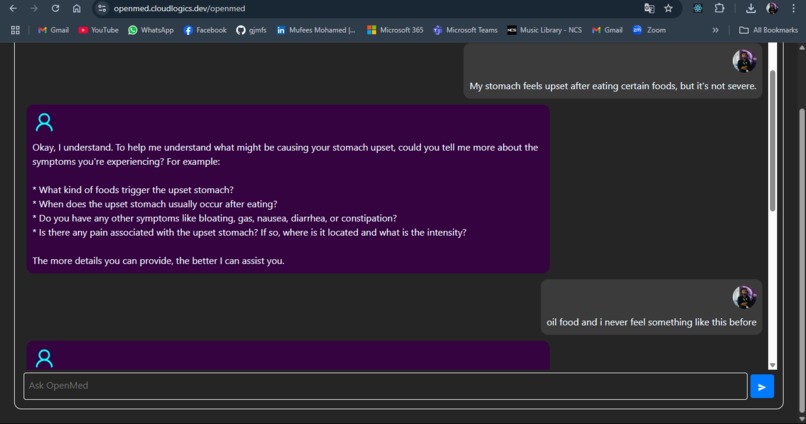Open the Chrome profile avatar
This screenshot has height=424, width=806.
click(772, 8)
